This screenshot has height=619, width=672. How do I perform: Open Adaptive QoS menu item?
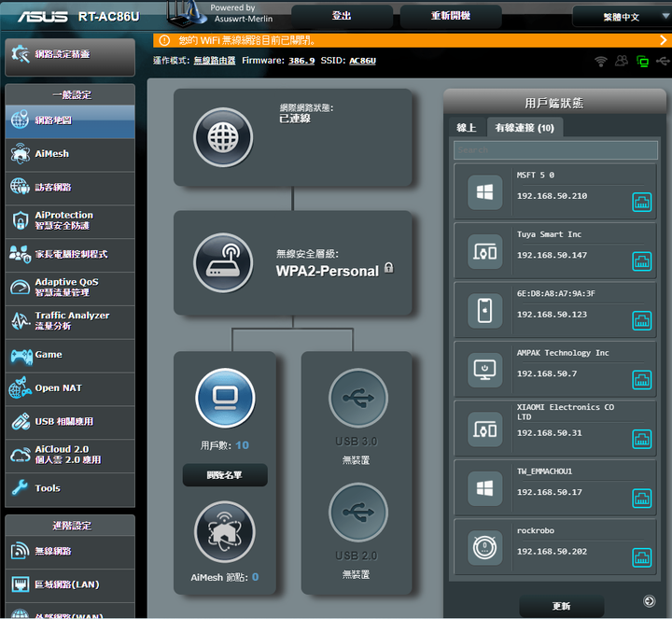click(70, 288)
